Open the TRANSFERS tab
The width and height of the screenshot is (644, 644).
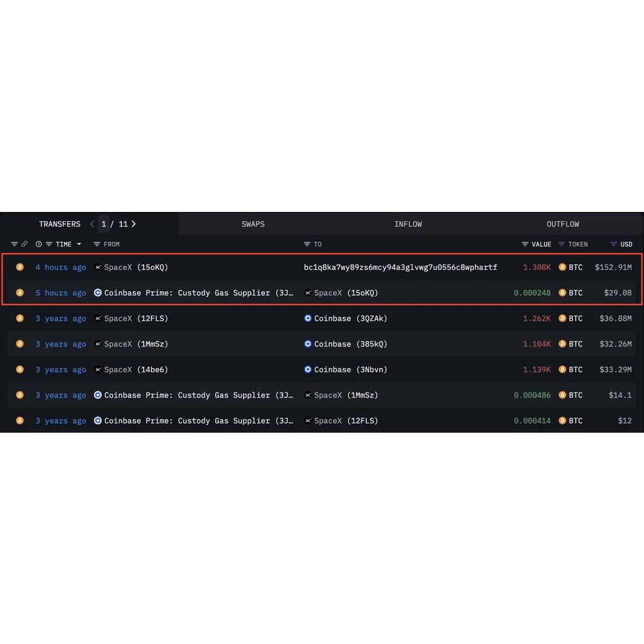point(60,224)
